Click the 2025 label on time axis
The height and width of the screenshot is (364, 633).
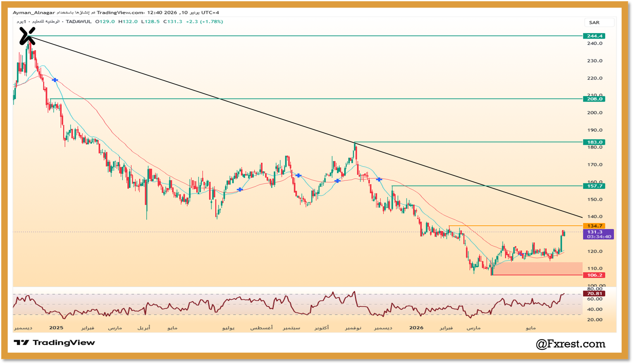click(56, 328)
